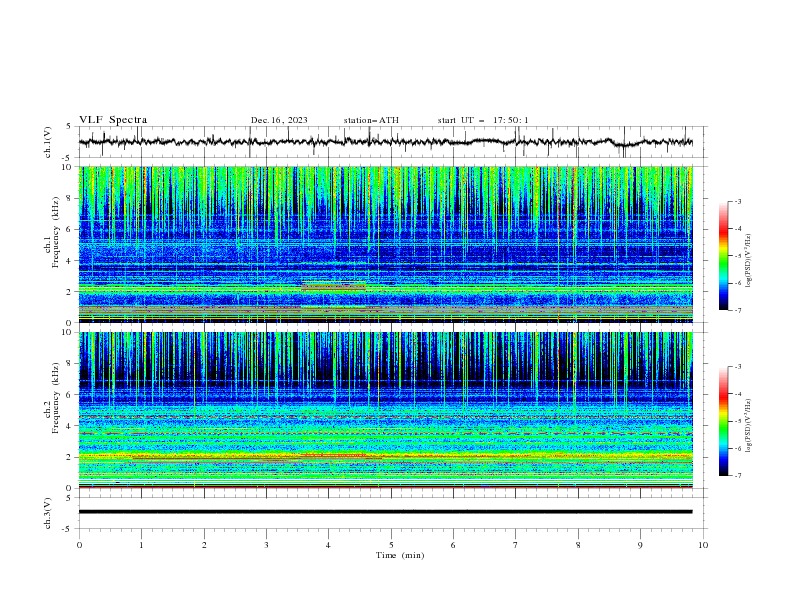Click the ch.1 "Frequency (kHz)" axis label

[56, 233]
